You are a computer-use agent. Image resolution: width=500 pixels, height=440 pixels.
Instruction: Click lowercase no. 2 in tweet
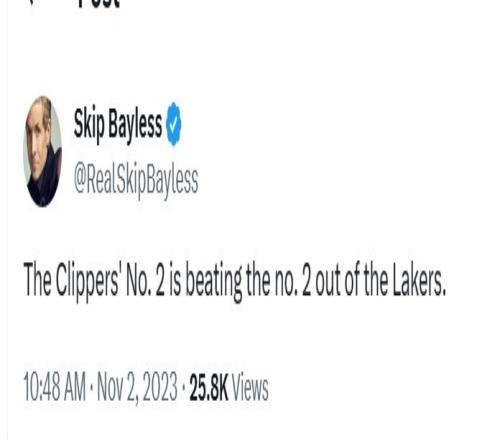[293, 279]
